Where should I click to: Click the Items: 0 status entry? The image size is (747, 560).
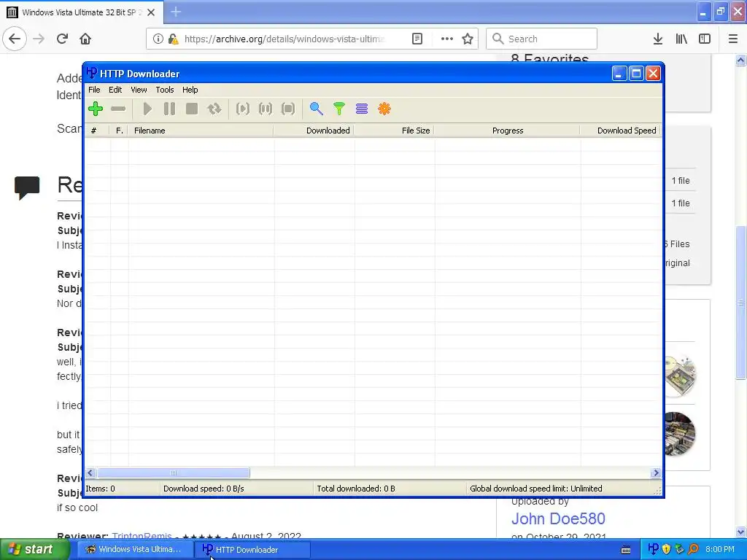tap(100, 489)
